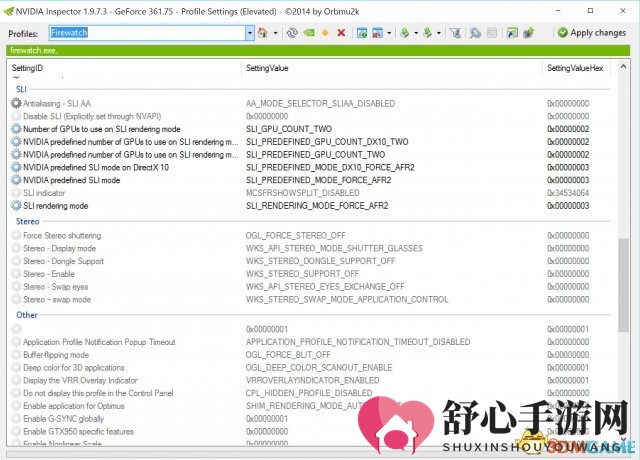Select Application Profile Notification Popup Timeout setting
Screen dimensions: 640x460
(x=99, y=342)
